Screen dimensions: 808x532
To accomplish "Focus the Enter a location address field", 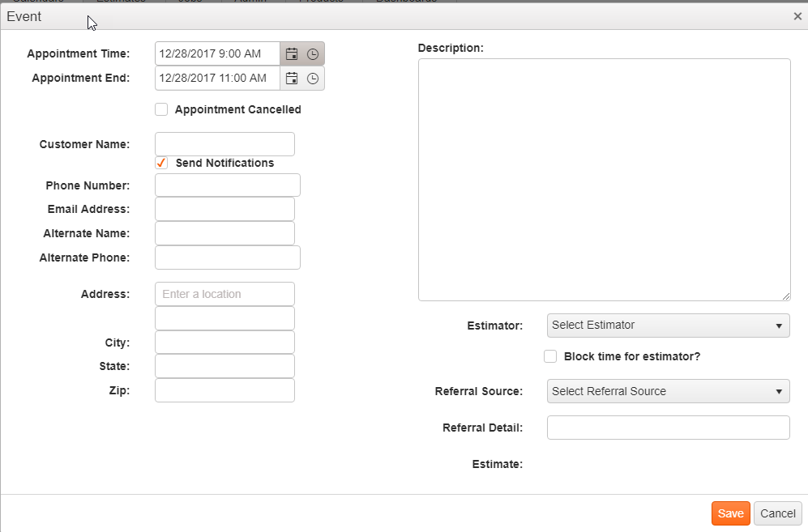I will (x=224, y=294).
